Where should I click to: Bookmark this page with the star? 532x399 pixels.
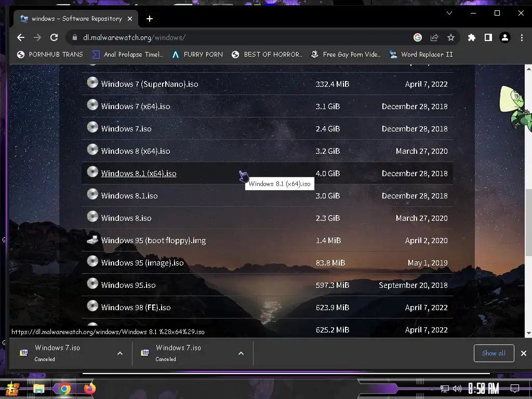click(x=450, y=37)
